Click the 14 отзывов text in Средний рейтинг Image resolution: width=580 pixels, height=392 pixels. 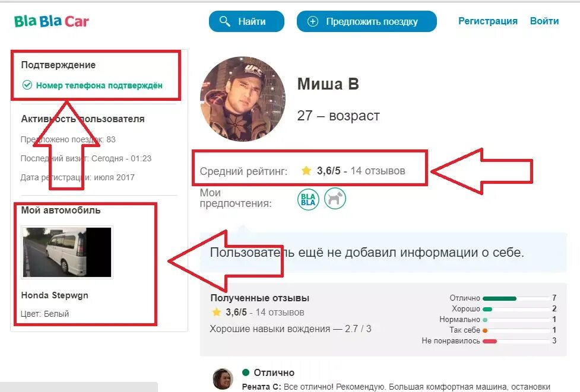[x=378, y=171]
